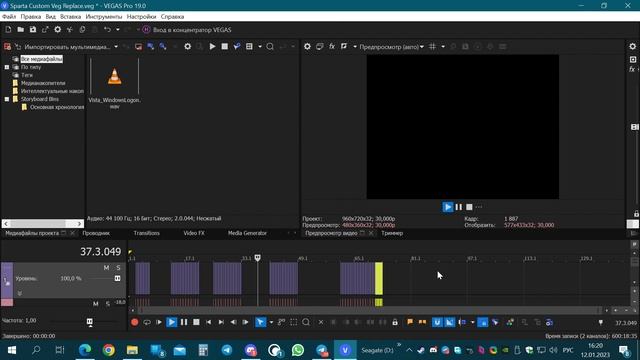This screenshot has width=640, height=360.
Task: Solo track 2 with S button
Action: tap(108, 304)
